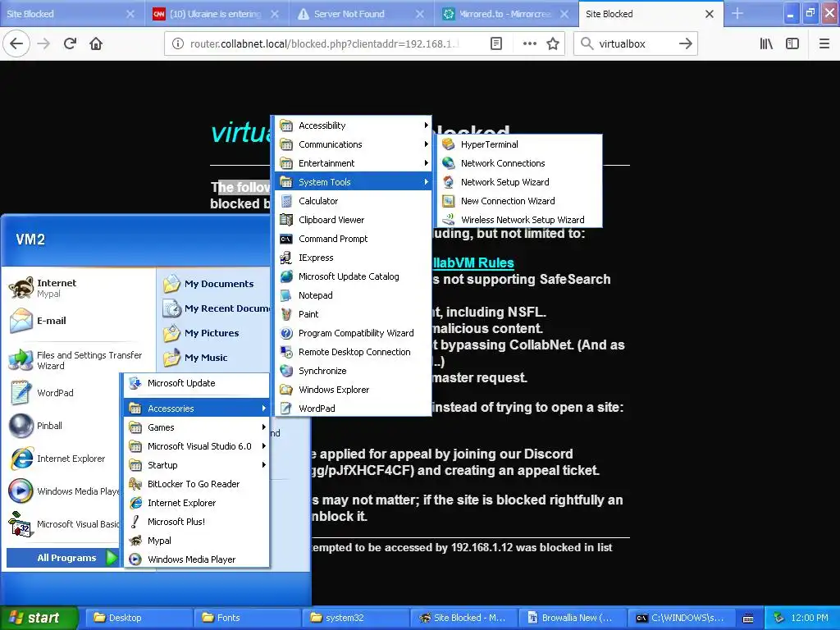Open page actions three-dots menu
This screenshot has width=840, height=630.
point(529,44)
